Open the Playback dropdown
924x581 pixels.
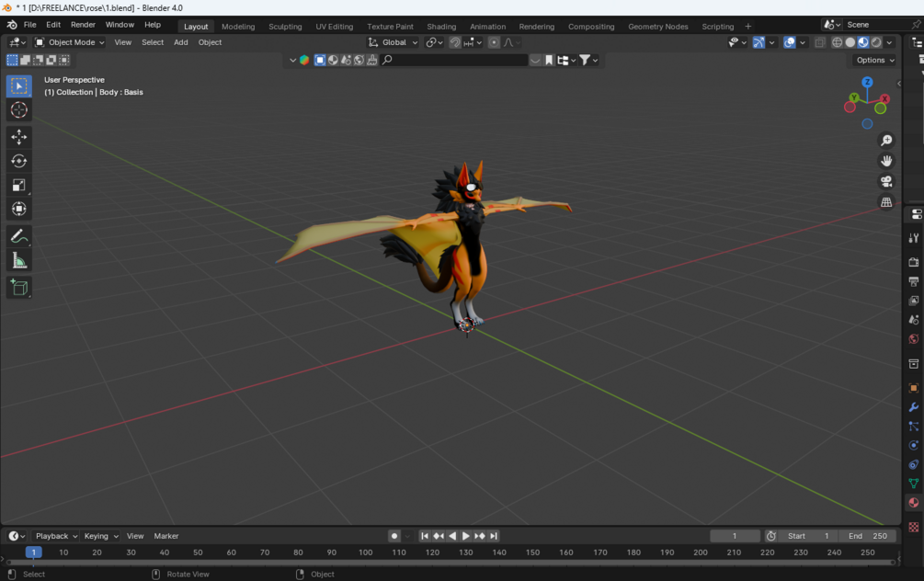coord(57,536)
